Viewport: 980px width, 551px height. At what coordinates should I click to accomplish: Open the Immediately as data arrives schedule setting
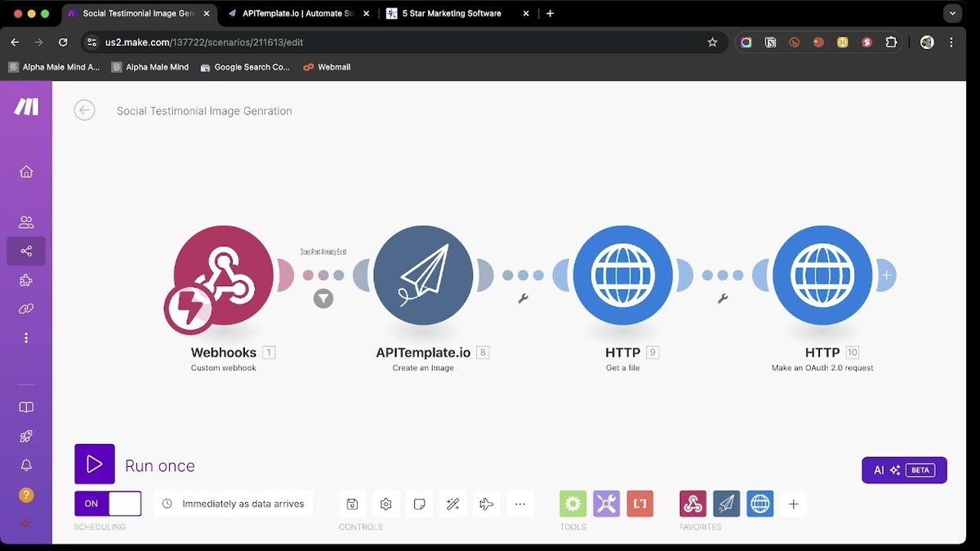click(234, 504)
